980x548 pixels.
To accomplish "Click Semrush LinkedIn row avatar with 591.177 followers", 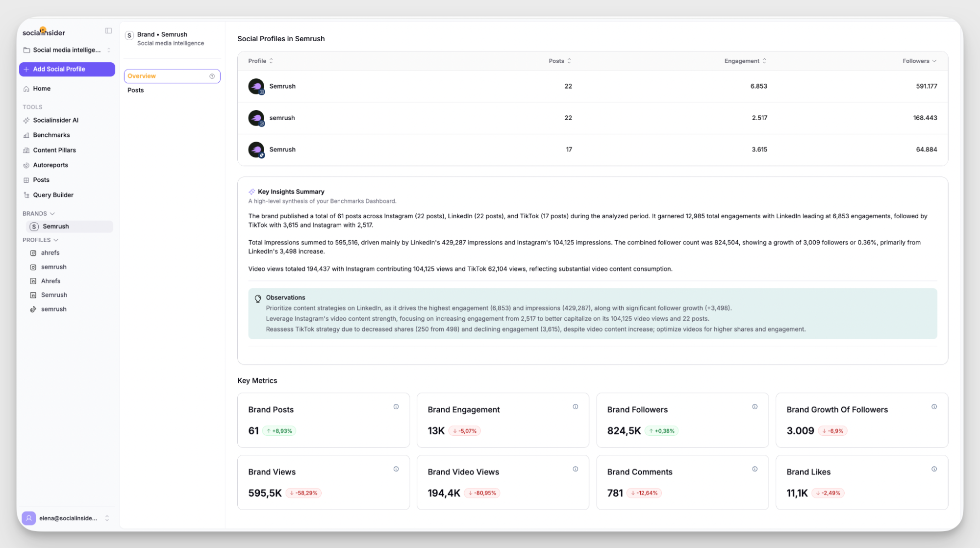I will [256, 87].
